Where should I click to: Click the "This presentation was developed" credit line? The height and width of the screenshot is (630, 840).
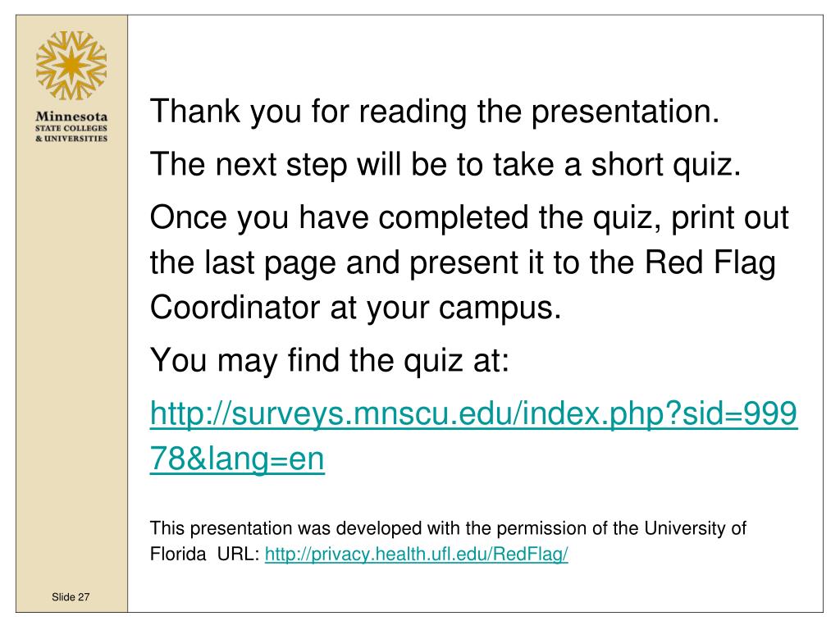[448, 529]
